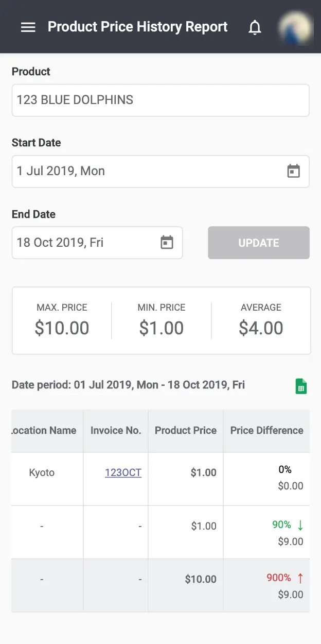Select the $10.00 product price row

click(160, 585)
